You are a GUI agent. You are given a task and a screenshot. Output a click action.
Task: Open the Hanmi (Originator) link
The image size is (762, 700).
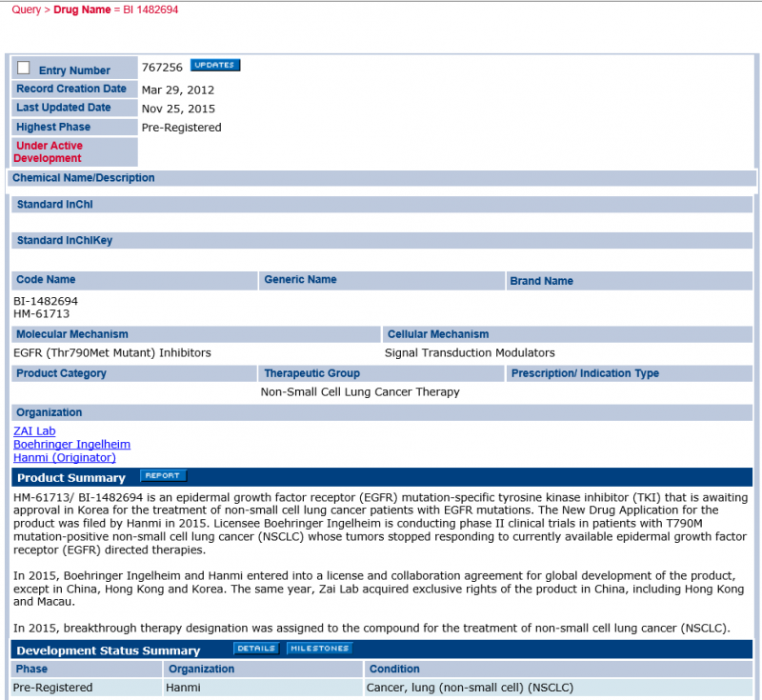click(x=65, y=457)
